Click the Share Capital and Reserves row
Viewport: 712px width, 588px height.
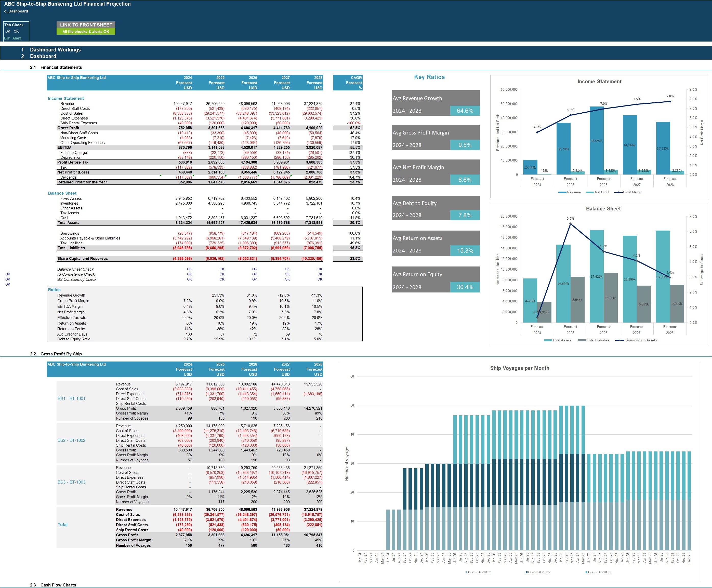(190, 259)
